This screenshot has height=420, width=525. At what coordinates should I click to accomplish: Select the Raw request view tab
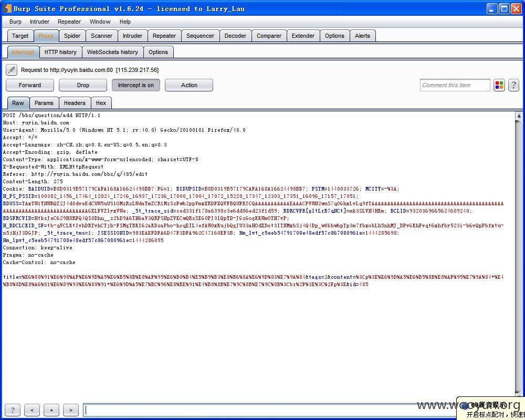18,103
